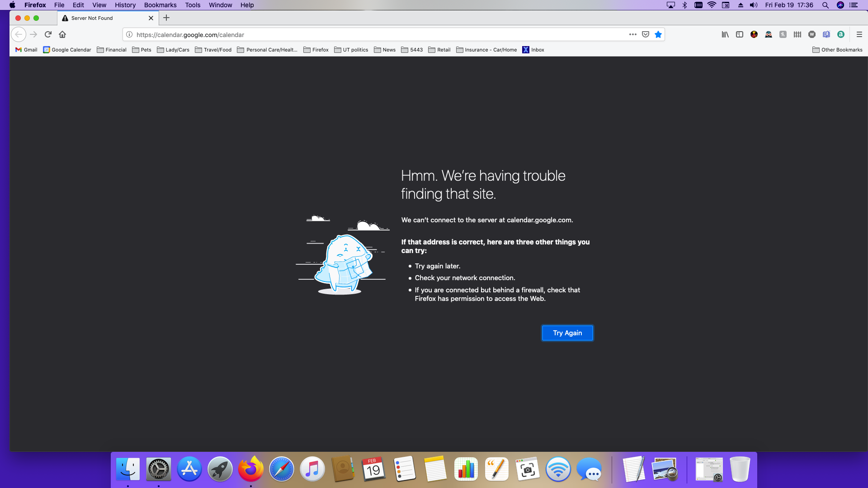Save page to Pocket
The image size is (868, 488).
pyautogui.click(x=646, y=34)
